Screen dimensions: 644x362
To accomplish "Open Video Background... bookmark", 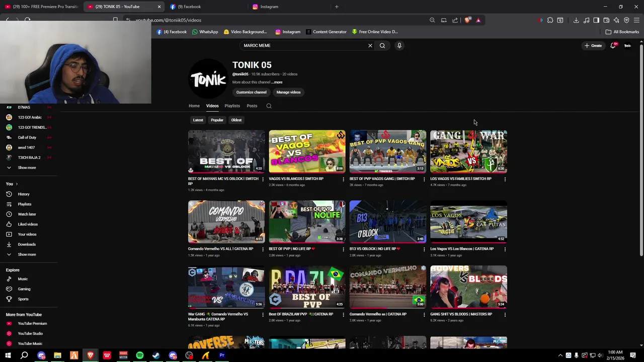I will (245, 32).
